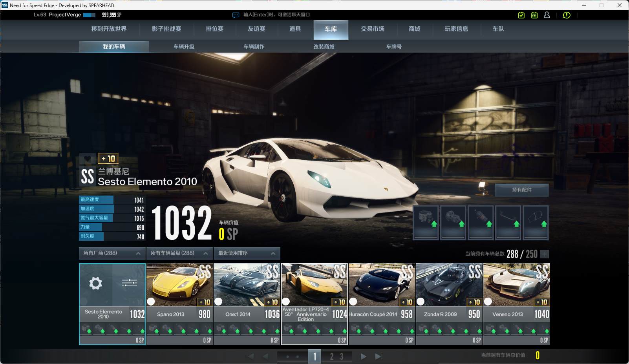Switch to the 移到开放世界 menu
The width and height of the screenshot is (629, 364).
point(109,29)
